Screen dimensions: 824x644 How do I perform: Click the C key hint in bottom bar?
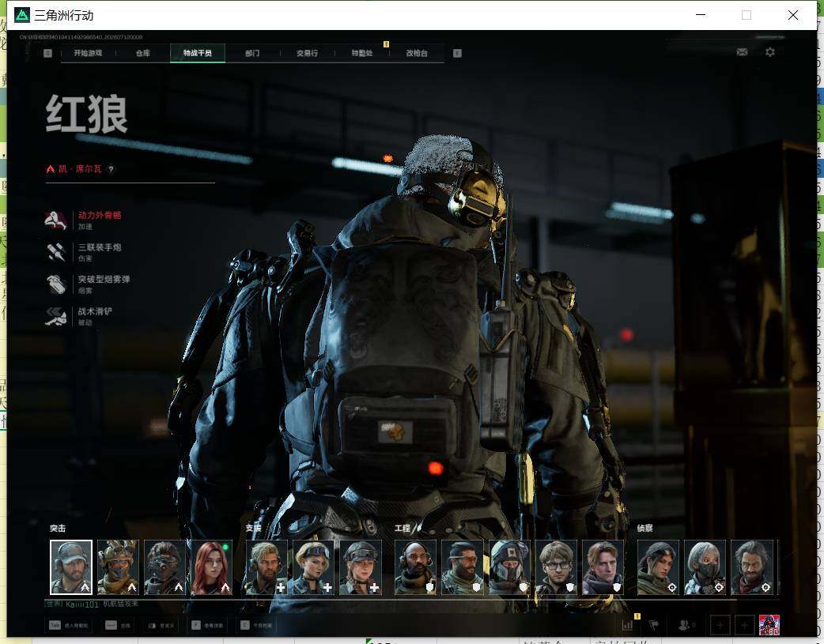pyautogui.click(x=256, y=625)
